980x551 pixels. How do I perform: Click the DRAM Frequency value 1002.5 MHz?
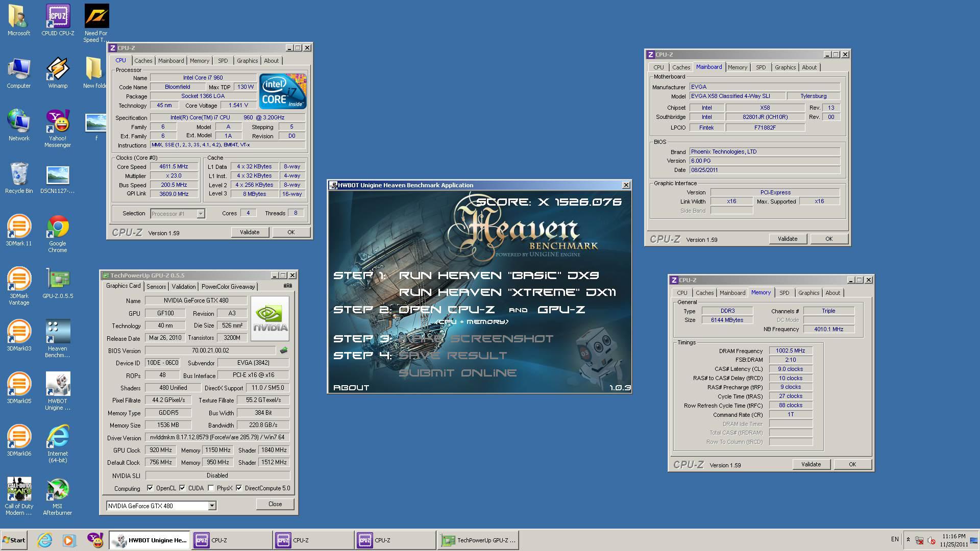pos(790,350)
